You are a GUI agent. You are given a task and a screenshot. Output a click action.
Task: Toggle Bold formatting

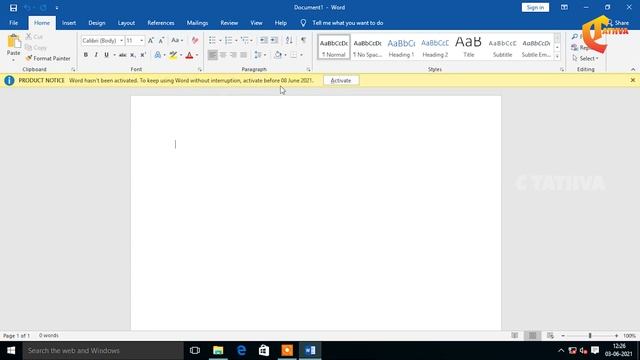click(86, 55)
